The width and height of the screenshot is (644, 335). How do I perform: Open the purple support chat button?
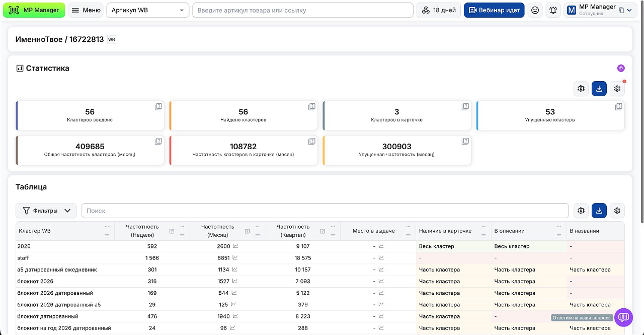pos(623,317)
